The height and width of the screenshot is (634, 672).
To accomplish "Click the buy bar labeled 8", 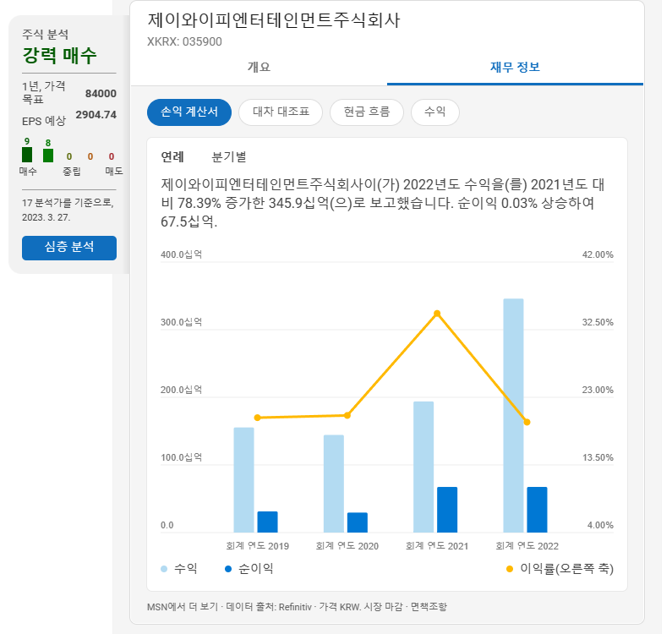I will [48, 156].
